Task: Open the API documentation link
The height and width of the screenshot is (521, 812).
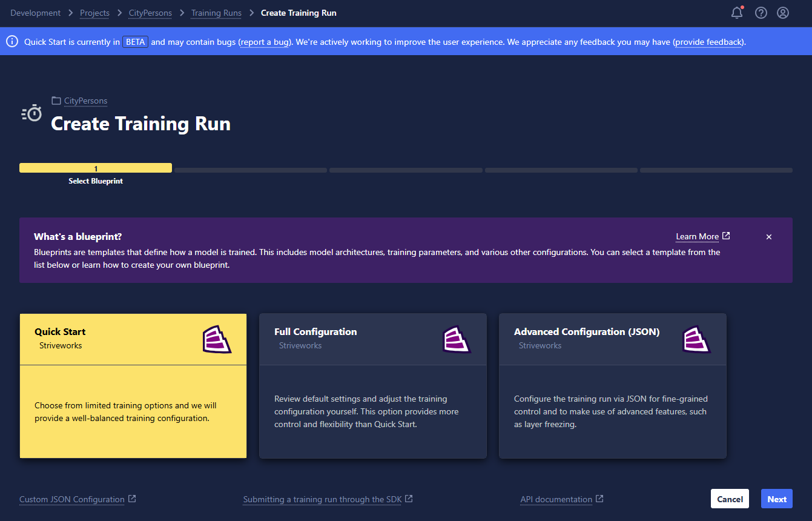Action: pyautogui.click(x=556, y=499)
